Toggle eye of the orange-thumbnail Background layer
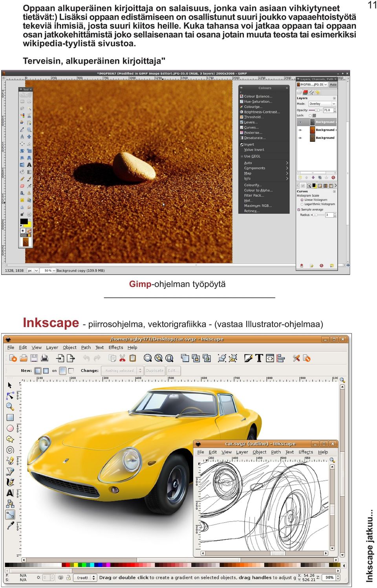Image resolution: width=377 pixels, height=588 pixels. (300, 130)
